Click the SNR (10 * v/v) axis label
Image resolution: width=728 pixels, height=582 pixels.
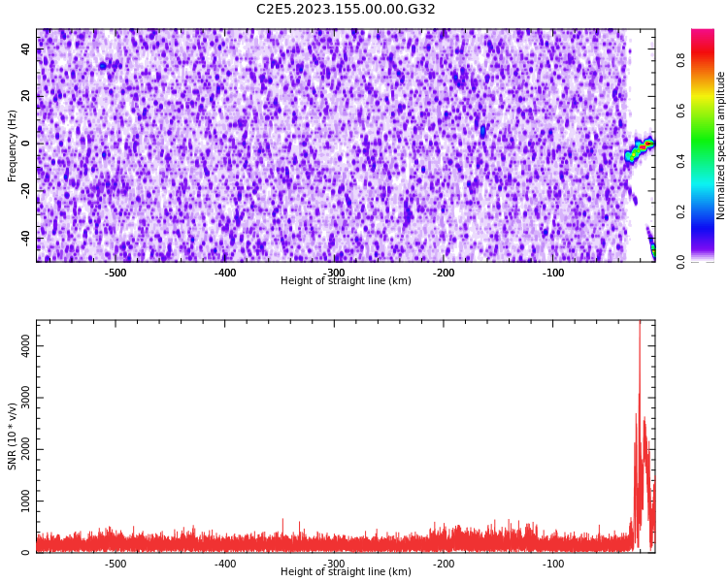[x=12, y=436]
